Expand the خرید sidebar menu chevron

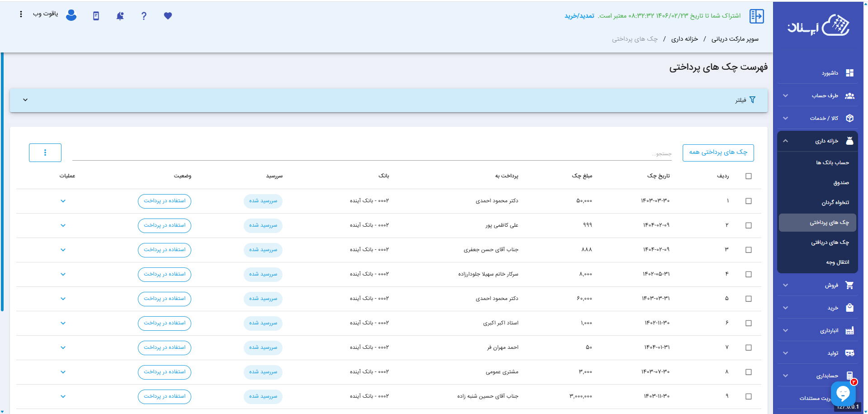[x=785, y=308]
